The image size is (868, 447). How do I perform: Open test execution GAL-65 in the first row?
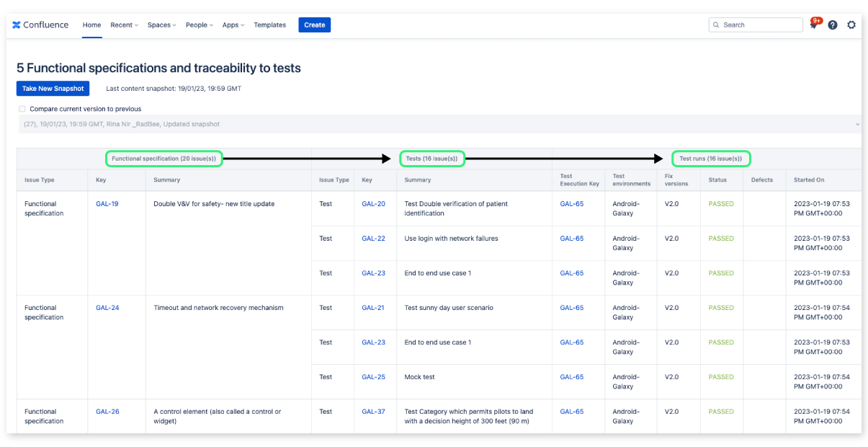click(x=572, y=203)
